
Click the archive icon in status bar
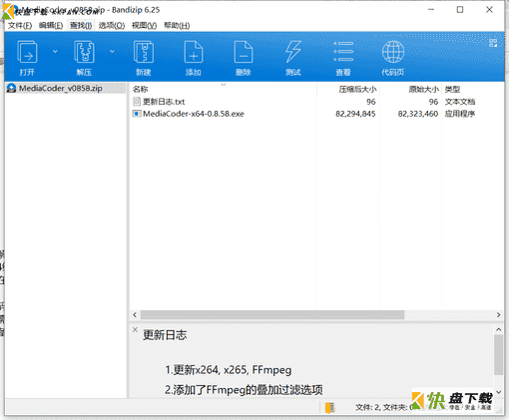tap(330, 407)
